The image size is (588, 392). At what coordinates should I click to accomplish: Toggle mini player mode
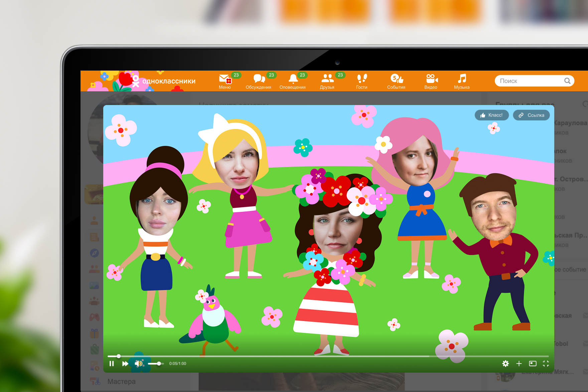[x=533, y=364]
